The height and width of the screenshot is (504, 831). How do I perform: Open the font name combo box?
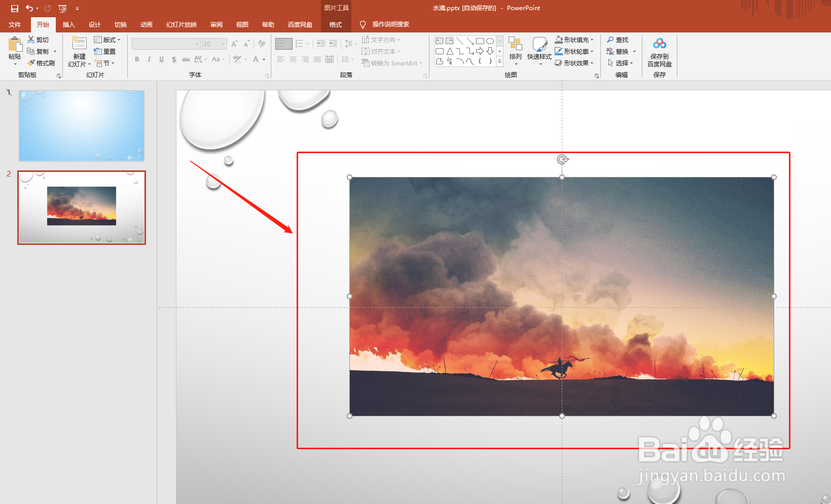(166, 44)
